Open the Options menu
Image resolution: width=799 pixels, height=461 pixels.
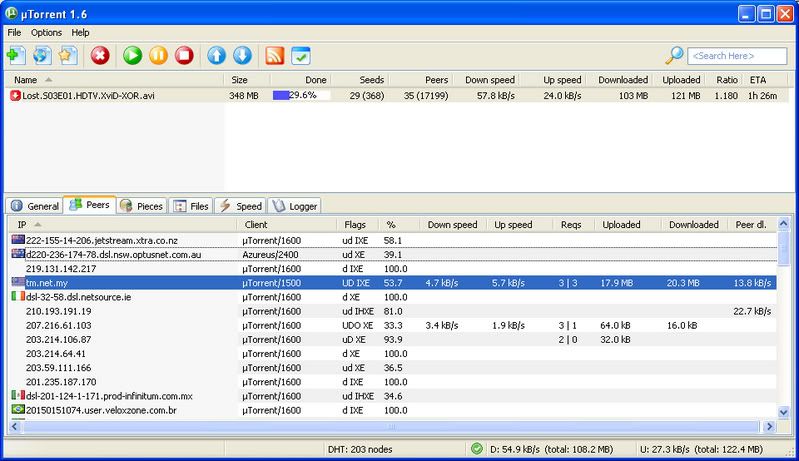point(46,33)
